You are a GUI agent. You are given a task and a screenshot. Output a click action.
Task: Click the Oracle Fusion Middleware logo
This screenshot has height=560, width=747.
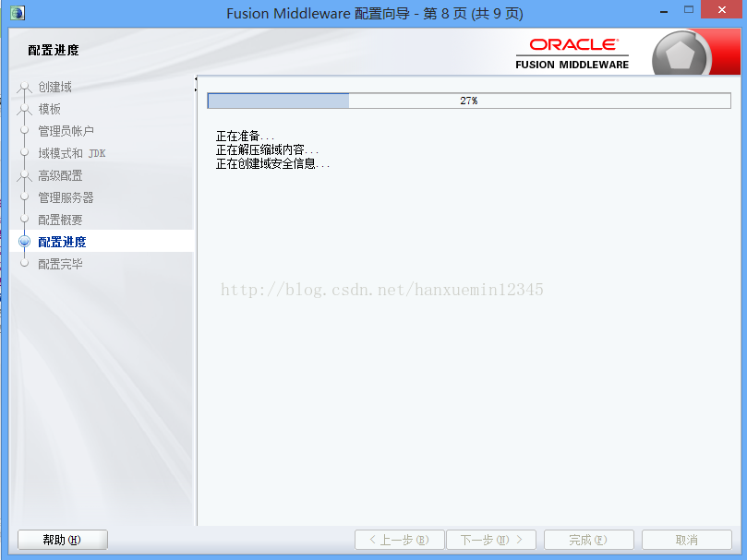click(x=572, y=54)
